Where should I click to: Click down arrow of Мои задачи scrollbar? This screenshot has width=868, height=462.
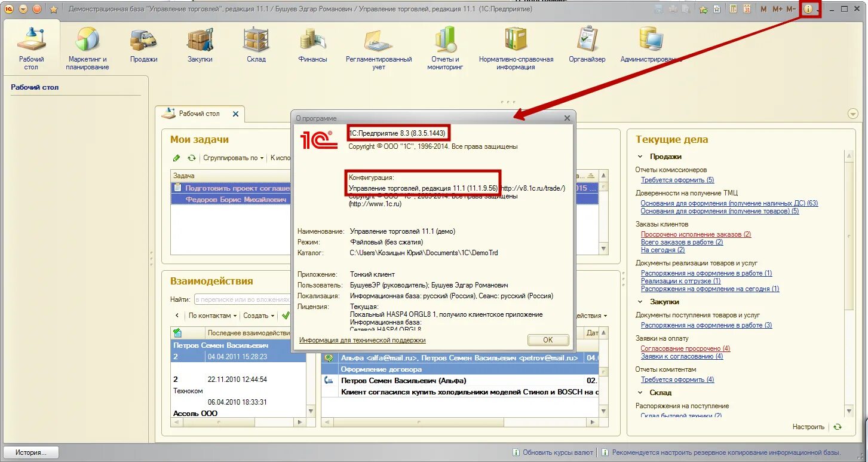coord(604,249)
